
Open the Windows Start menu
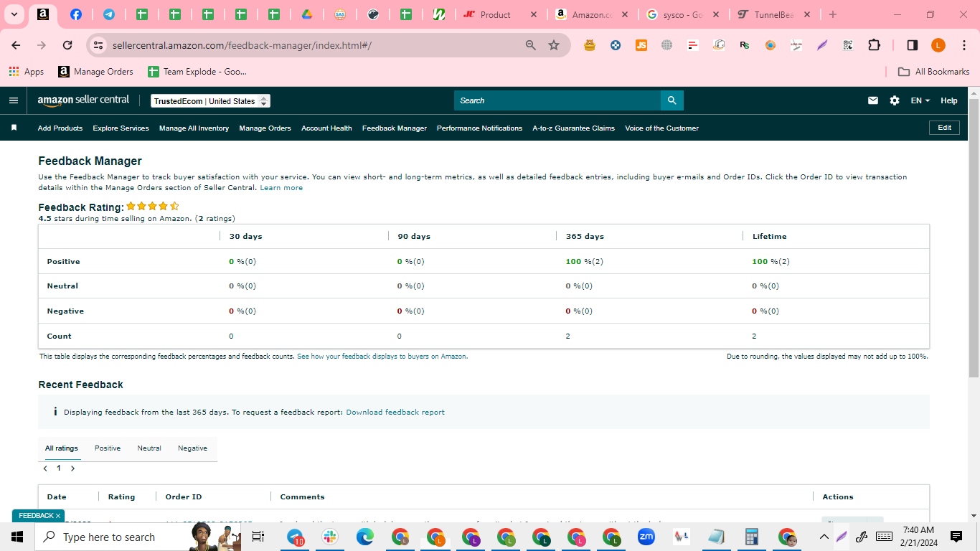[x=17, y=537]
